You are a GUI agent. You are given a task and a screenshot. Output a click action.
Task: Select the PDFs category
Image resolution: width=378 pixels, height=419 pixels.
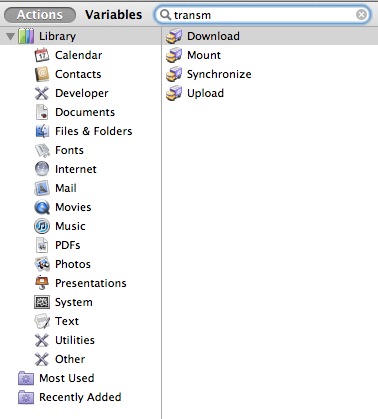68,245
